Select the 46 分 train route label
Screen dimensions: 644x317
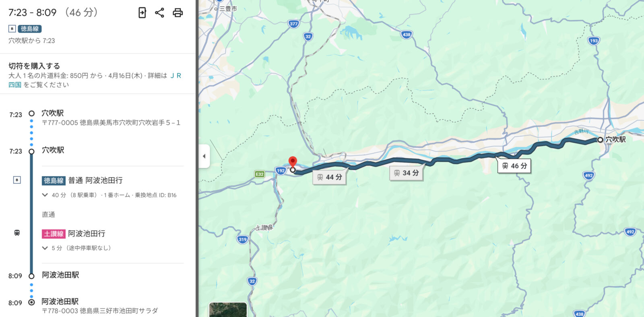point(514,166)
